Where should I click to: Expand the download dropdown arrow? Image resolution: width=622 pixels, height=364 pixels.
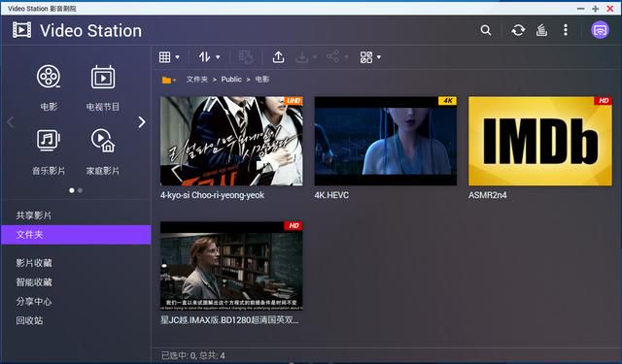point(315,57)
